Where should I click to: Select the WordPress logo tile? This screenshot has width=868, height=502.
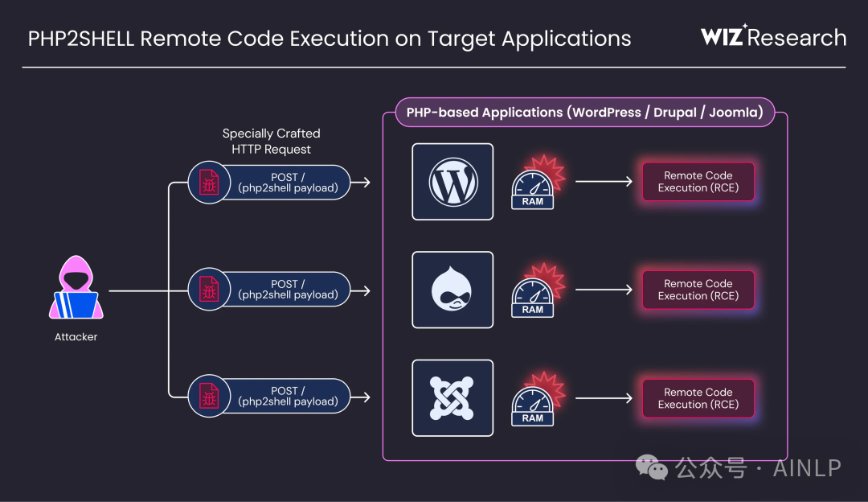(x=452, y=182)
